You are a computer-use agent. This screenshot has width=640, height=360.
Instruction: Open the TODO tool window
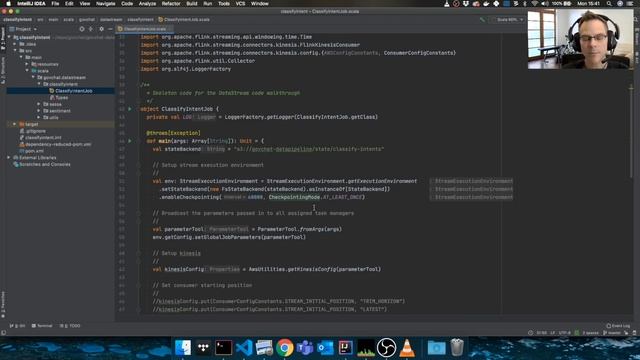click(70, 326)
